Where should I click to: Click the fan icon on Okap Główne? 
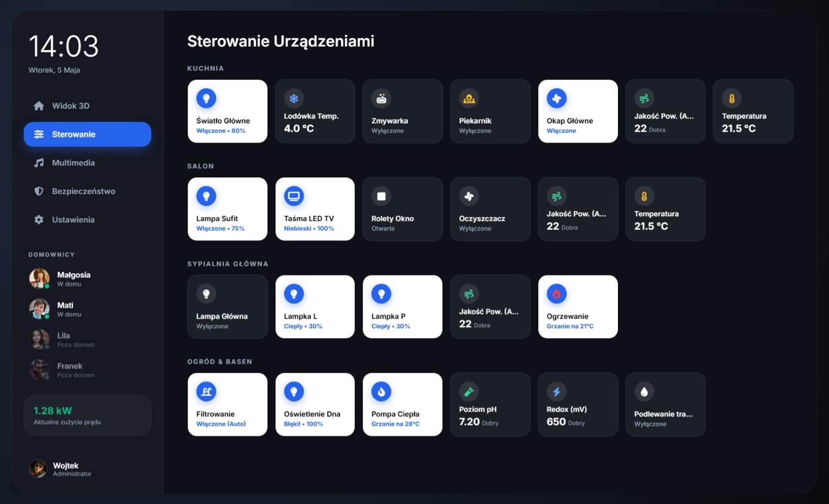557,99
